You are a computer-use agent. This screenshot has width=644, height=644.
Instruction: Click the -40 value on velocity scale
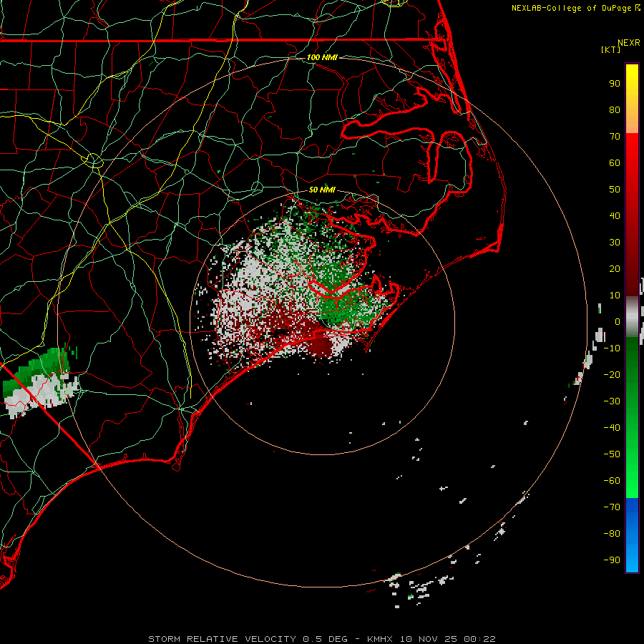pos(612,428)
